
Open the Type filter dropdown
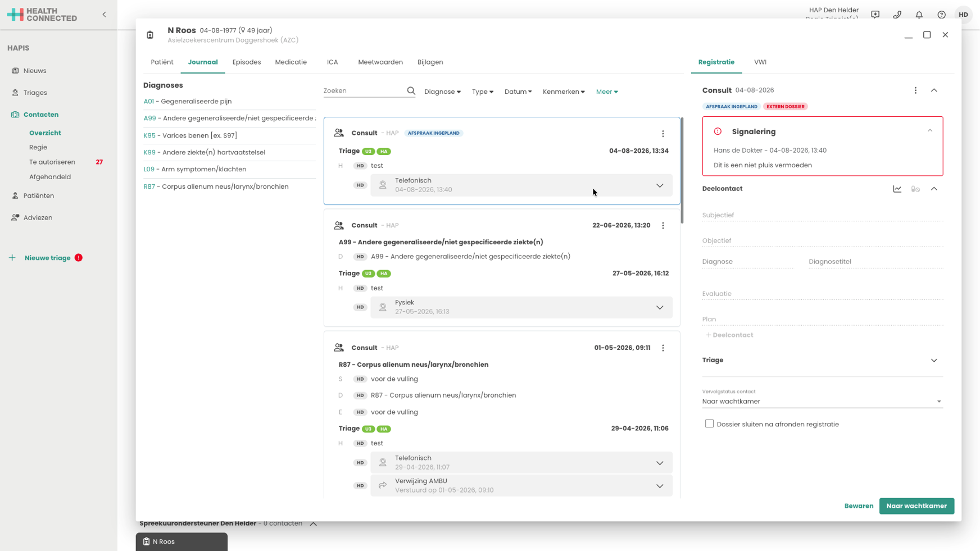pyautogui.click(x=483, y=92)
